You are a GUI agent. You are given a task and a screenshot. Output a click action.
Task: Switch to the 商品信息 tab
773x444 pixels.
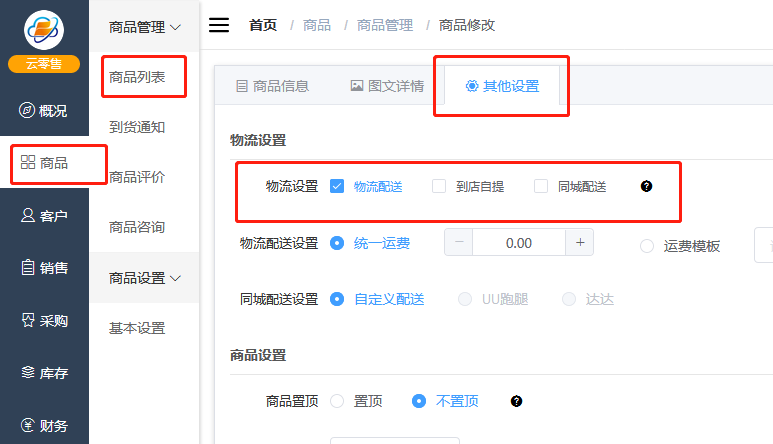272,86
